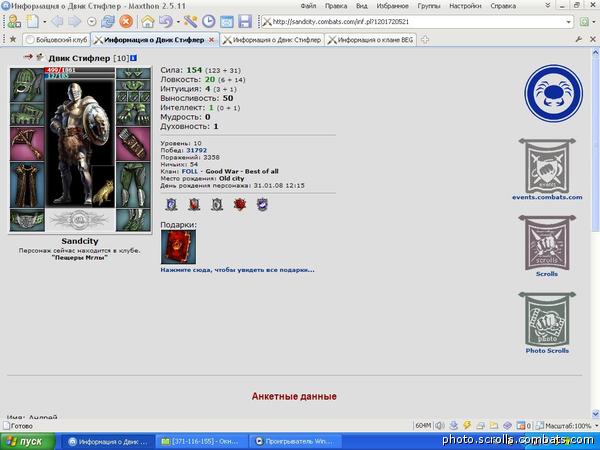The image size is (600, 450).
Task: Switch to third tab Информация о Двик Стифлер
Action: point(272,40)
